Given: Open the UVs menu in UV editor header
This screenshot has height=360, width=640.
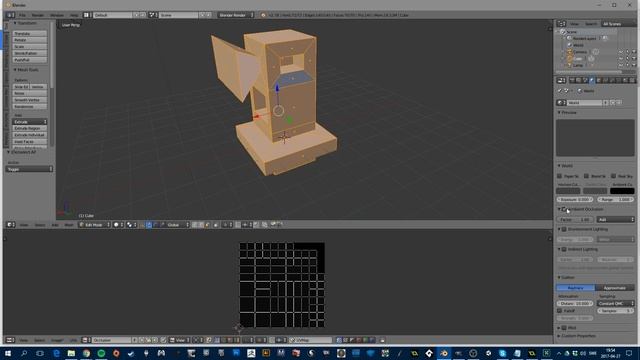Looking at the screenshot, I should pyautogui.click(x=73, y=340).
